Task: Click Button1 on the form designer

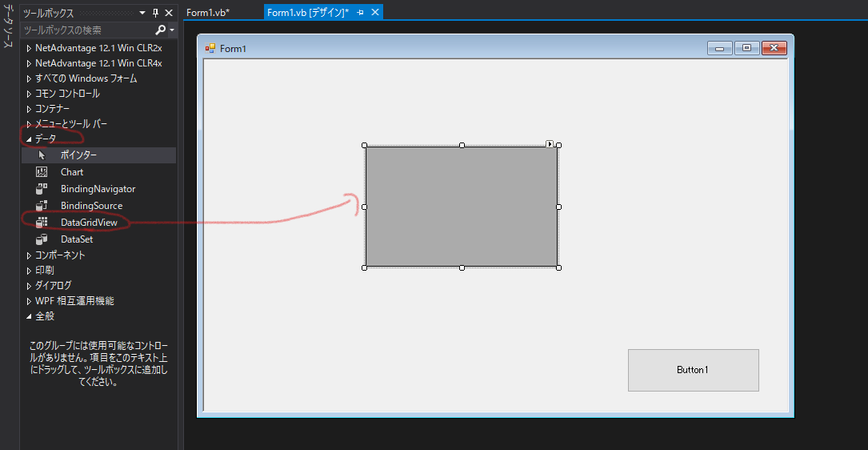Action: point(693,370)
